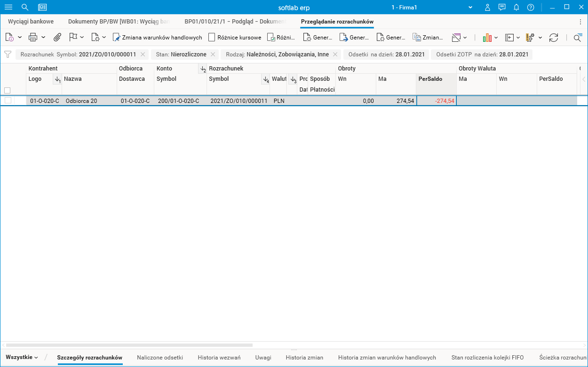
Task: Click the Odbiorca 20 name cell
Action: (89, 101)
